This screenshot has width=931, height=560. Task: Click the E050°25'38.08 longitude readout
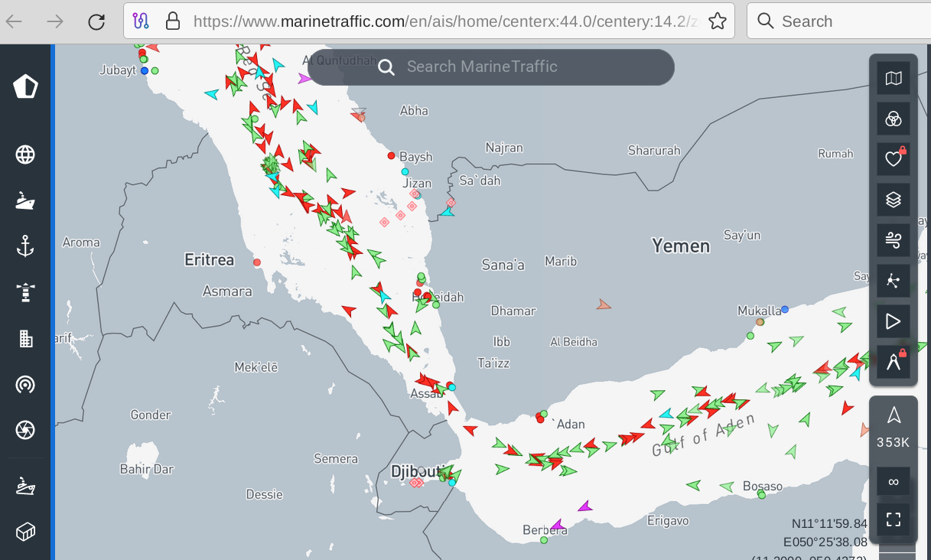(825, 542)
